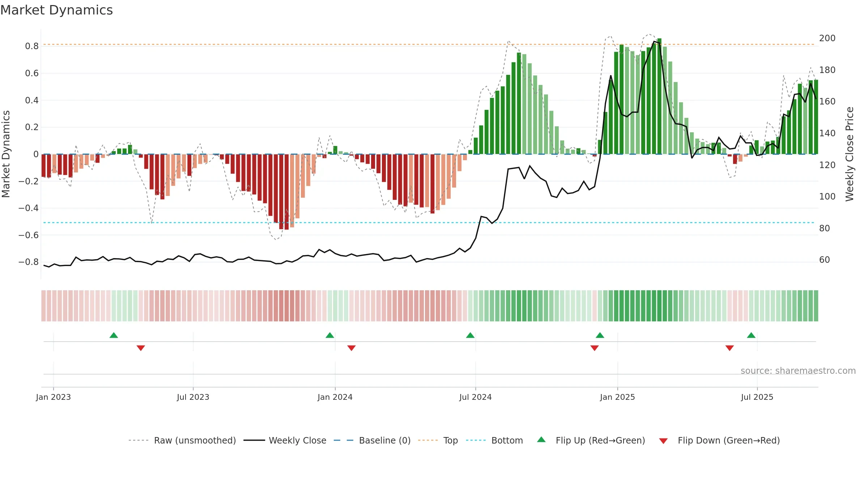Click the 0.4 tick on the left axis
The image size is (868, 488).
point(32,100)
